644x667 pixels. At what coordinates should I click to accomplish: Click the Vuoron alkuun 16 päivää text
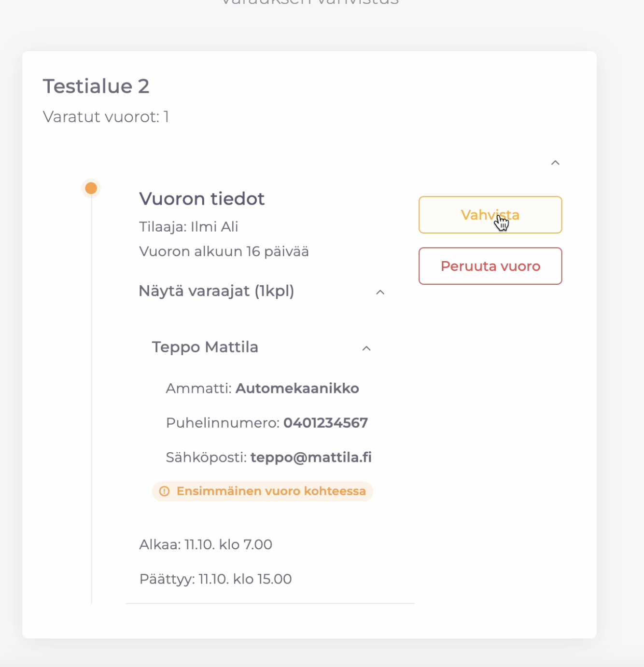[x=224, y=251]
